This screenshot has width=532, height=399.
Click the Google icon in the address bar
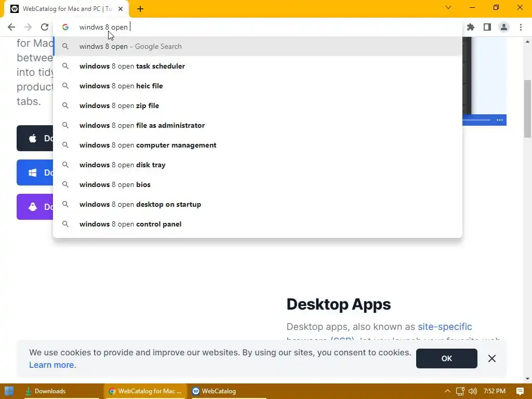tap(65, 27)
